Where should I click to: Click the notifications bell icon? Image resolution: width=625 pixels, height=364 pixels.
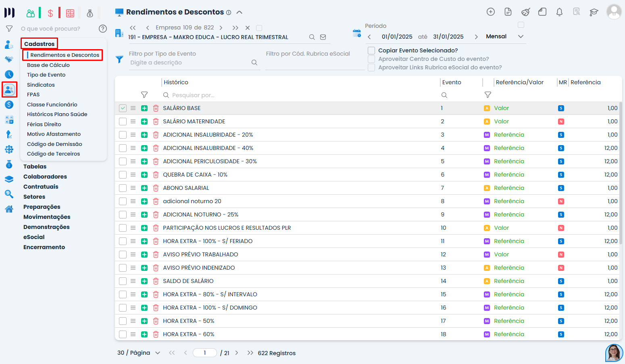(559, 12)
